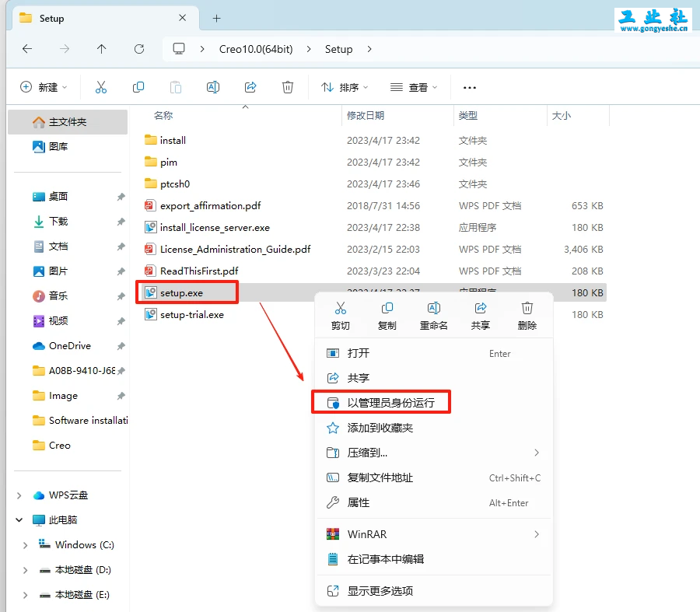Choose 在记事本中编辑
This screenshot has height=612, width=700.
click(434, 559)
